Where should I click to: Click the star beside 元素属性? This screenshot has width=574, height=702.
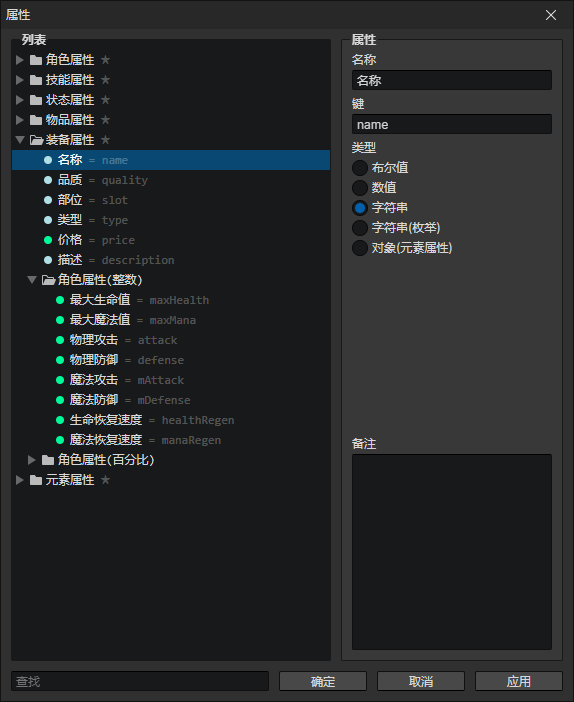tap(105, 480)
